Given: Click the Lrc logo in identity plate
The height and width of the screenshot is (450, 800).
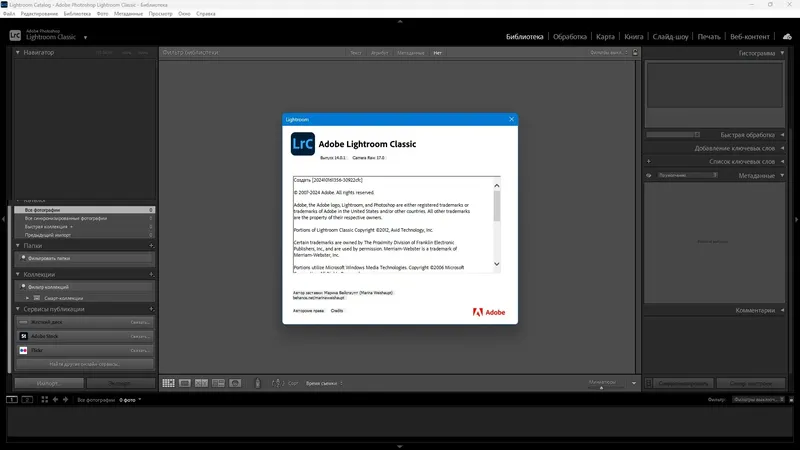Looking at the screenshot, I should tap(15, 35).
